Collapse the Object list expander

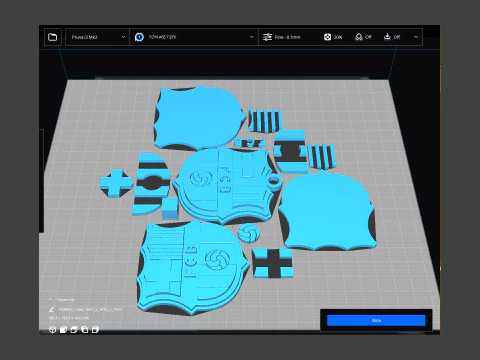tap(50, 300)
